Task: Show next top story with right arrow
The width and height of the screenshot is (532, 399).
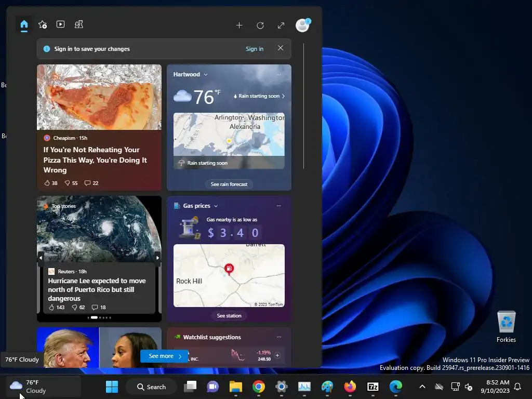Action: 157,258
